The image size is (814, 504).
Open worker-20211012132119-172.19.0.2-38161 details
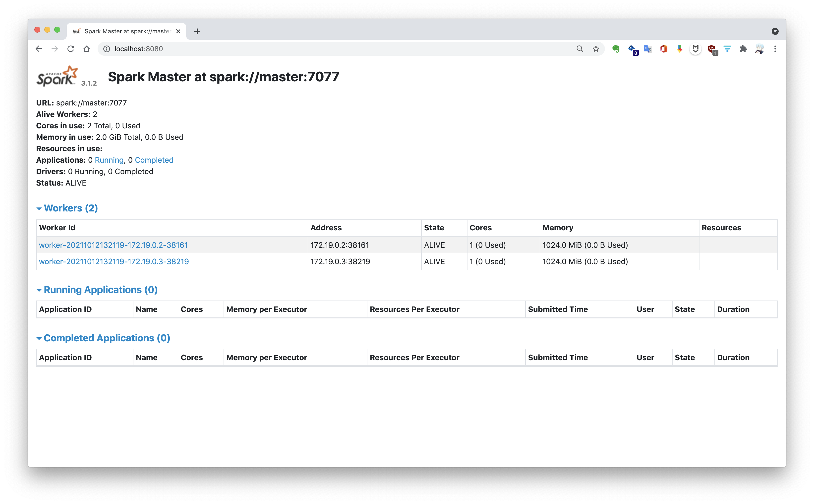click(x=113, y=245)
